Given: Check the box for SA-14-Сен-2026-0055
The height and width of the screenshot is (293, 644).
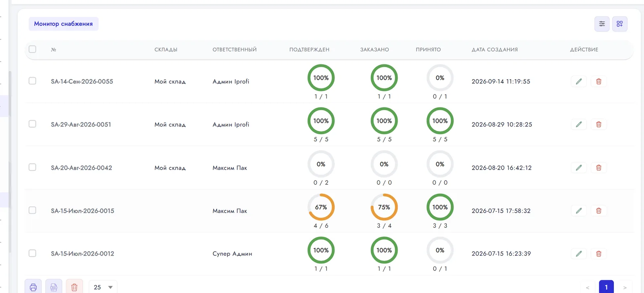Looking at the screenshot, I should (33, 81).
